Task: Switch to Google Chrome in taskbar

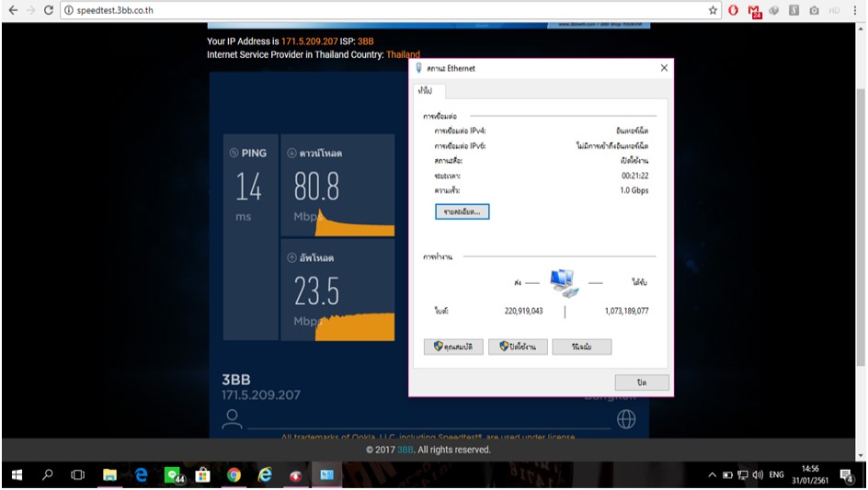Action: [x=234, y=475]
